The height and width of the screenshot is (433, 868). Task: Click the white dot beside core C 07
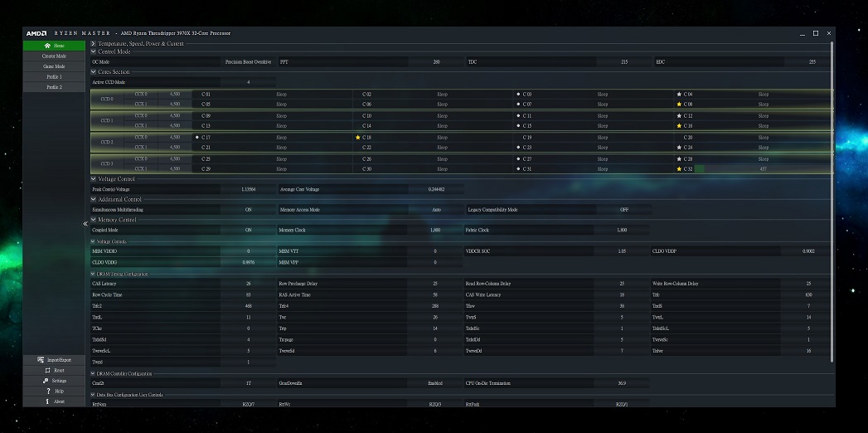518,104
